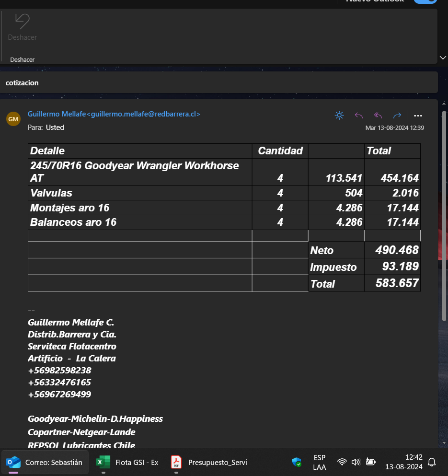448x476 pixels.
Task: Click the "Valvulas" row label
Action: coord(51,193)
